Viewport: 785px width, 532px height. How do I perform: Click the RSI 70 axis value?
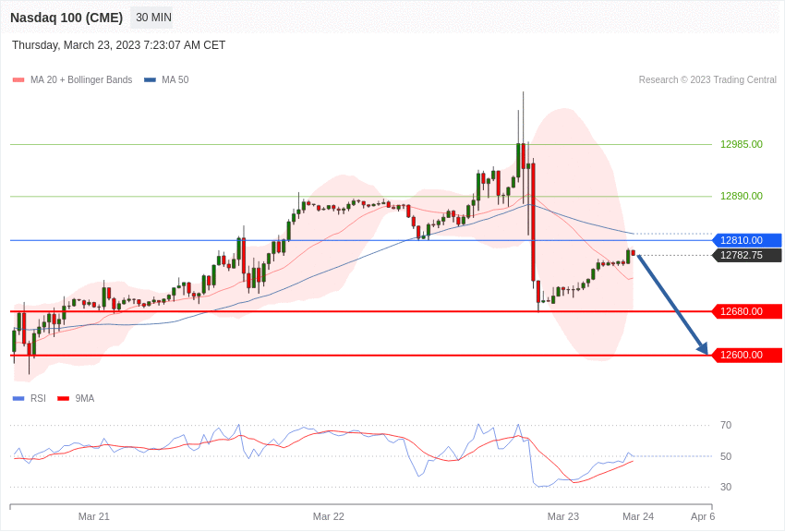click(726, 426)
